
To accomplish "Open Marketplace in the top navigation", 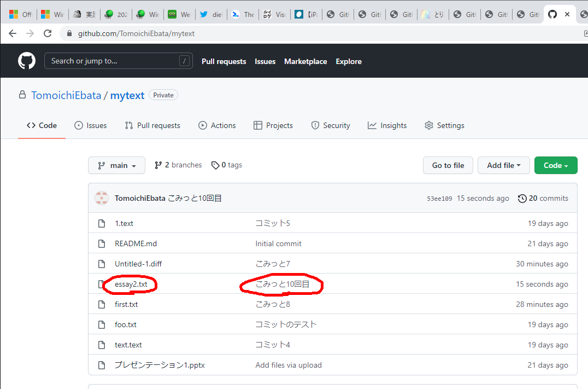I will point(305,61).
